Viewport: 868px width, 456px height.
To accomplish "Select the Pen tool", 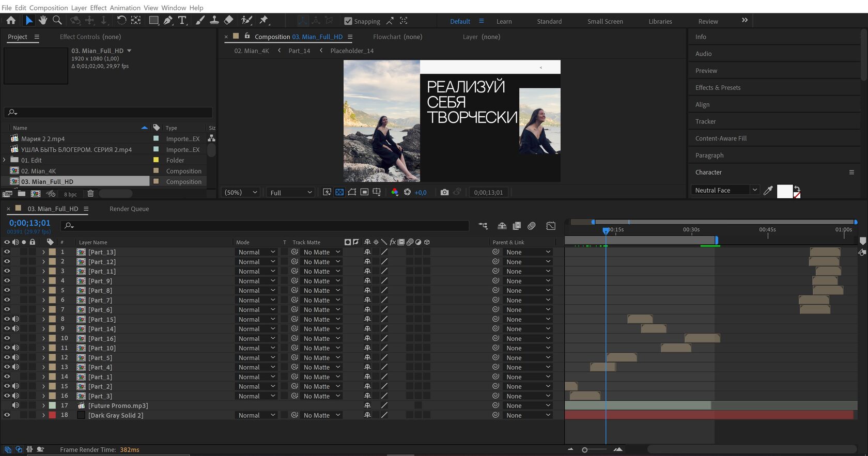I will click(168, 20).
